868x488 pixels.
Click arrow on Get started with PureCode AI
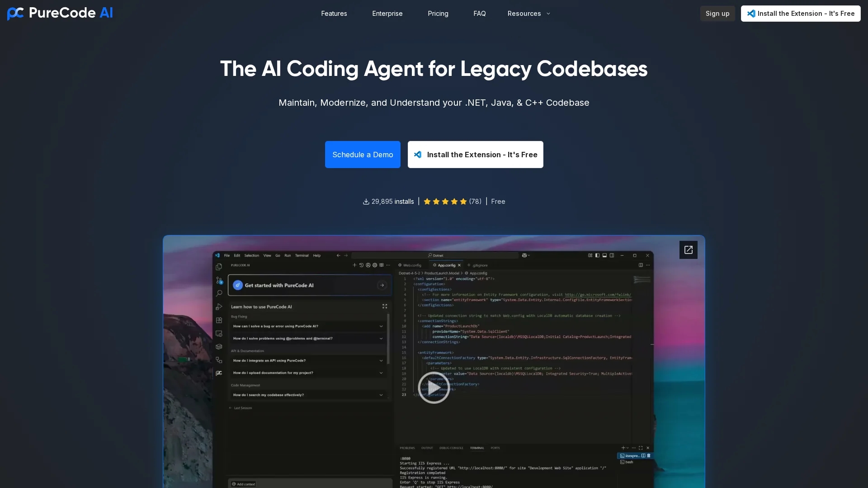(x=382, y=286)
